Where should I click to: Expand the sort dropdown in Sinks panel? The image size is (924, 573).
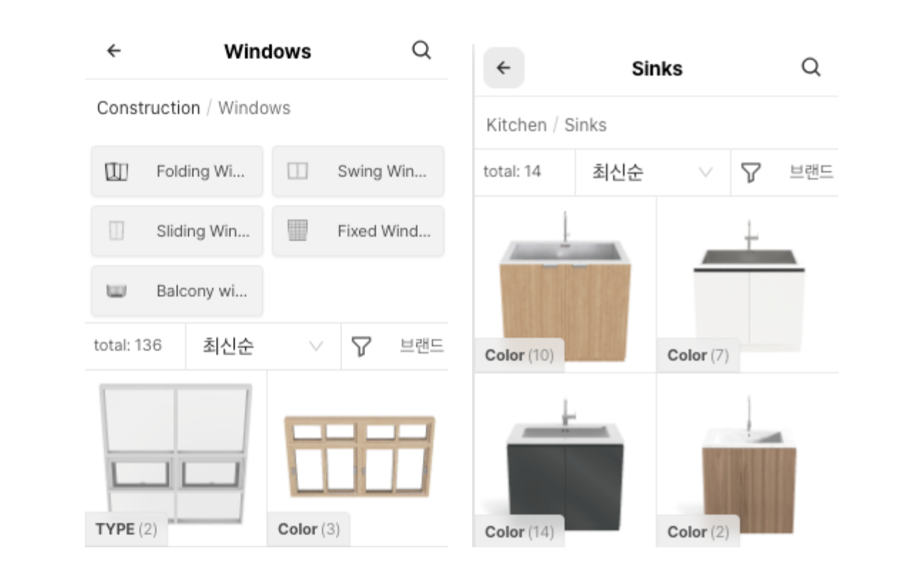(x=652, y=172)
